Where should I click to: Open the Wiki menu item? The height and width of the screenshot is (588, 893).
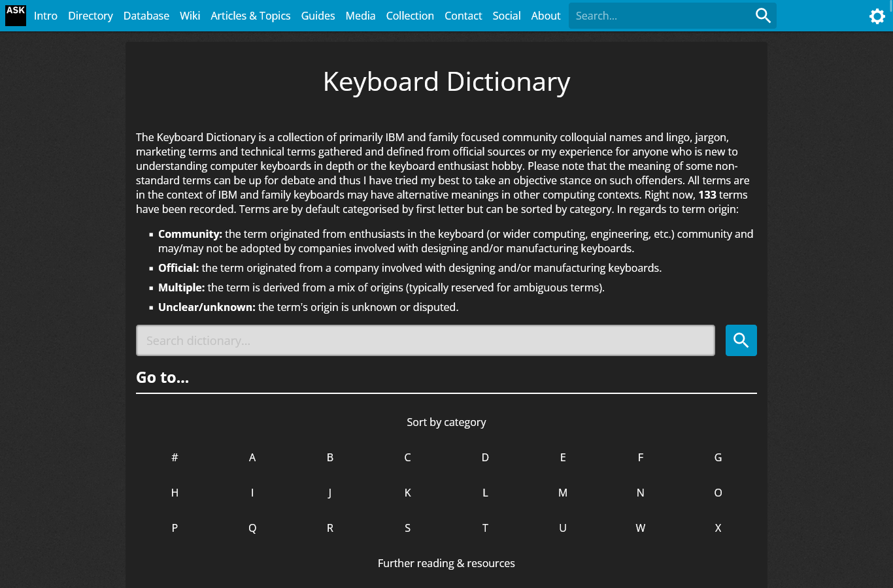[190, 16]
